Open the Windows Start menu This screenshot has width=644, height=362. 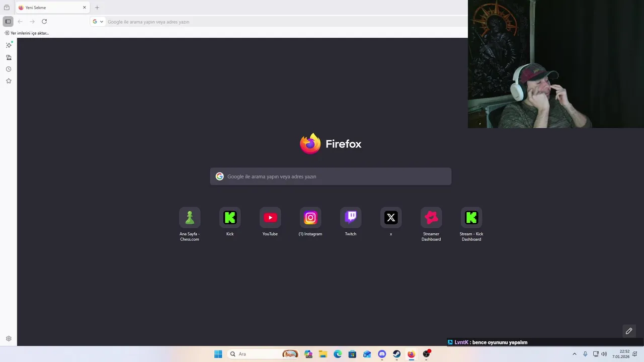coord(218,354)
